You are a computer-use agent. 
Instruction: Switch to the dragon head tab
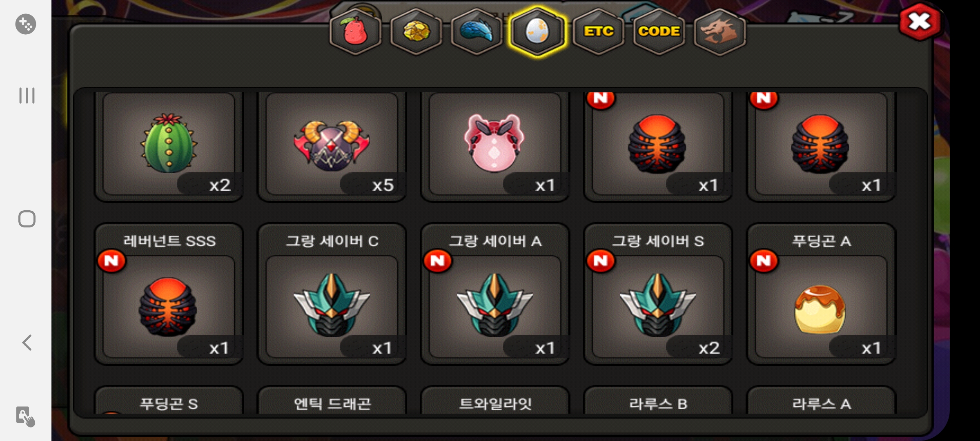[719, 32]
